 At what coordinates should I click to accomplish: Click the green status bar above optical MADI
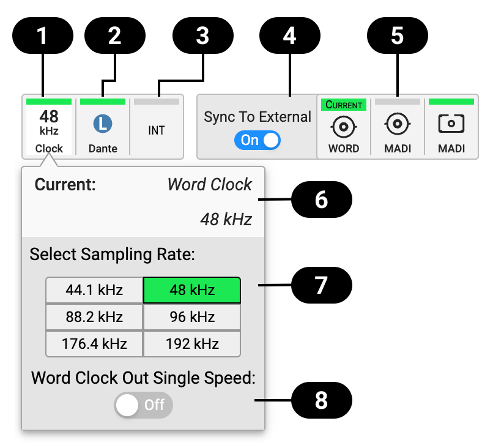(x=451, y=102)
